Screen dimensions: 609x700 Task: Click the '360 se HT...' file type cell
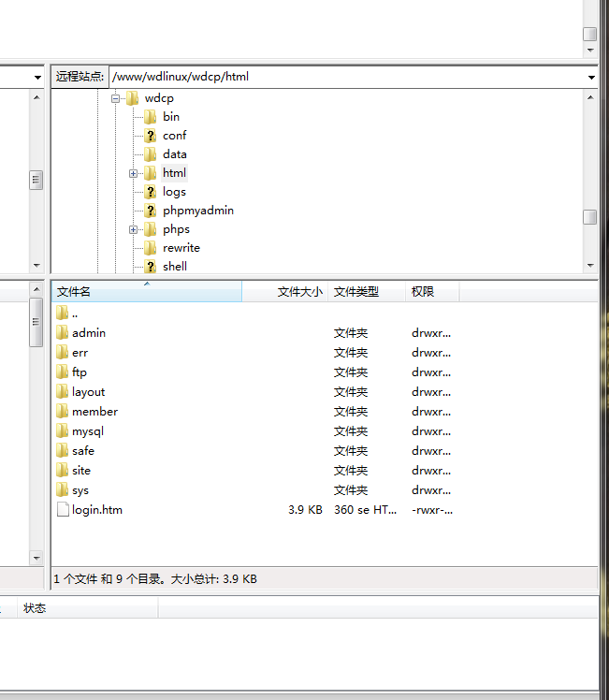pos(365,510)
